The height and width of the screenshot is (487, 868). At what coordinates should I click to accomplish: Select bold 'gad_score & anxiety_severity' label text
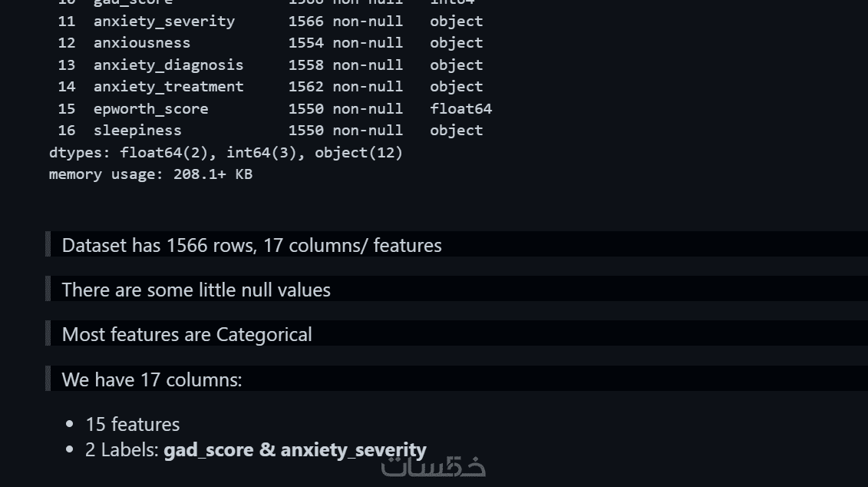tap(295, 450)
